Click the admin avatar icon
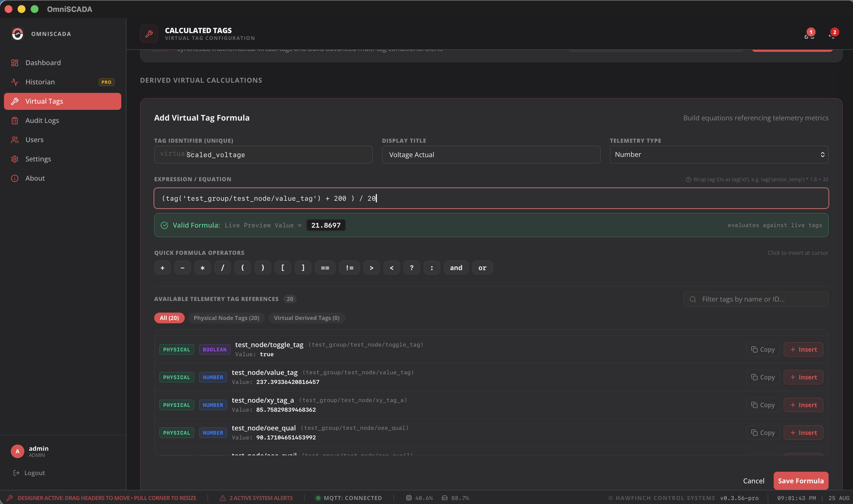 click(17, 451)
